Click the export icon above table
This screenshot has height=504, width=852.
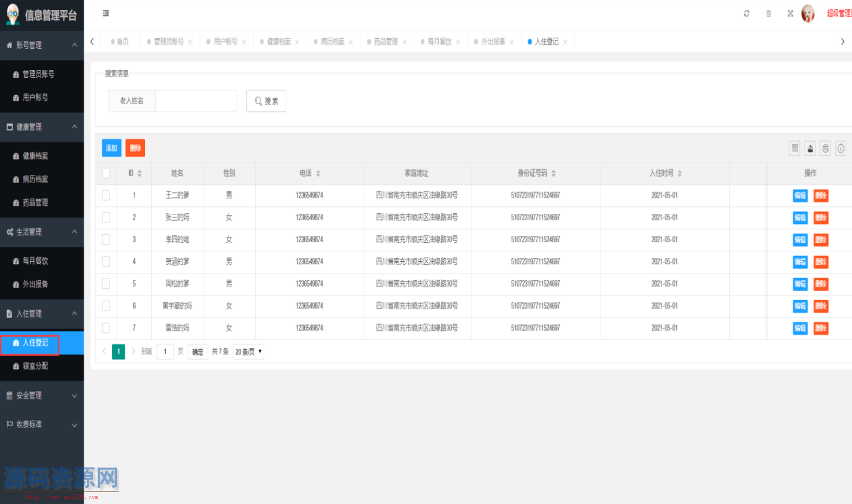point(810,148)
